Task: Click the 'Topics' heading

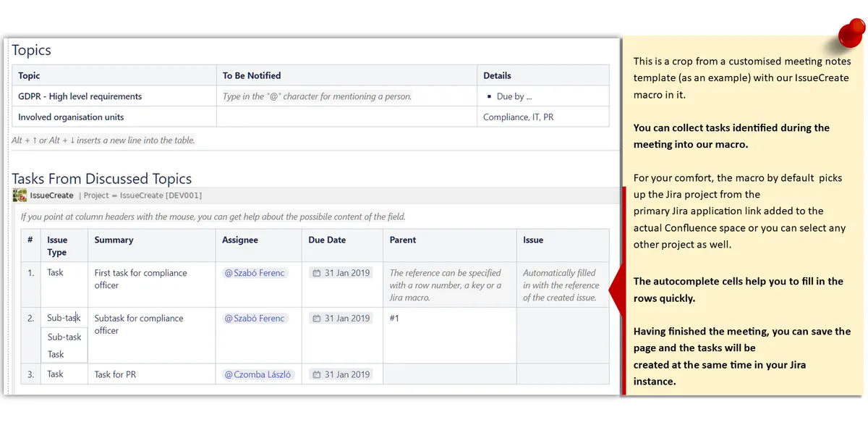Action: [x=31, y=51]
